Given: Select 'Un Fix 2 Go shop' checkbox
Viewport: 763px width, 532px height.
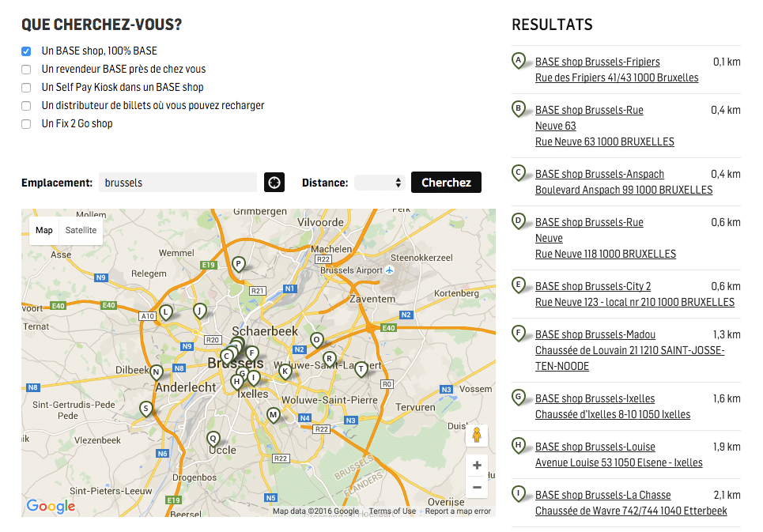Looking at the screenshot, I should tap(26, 124).
